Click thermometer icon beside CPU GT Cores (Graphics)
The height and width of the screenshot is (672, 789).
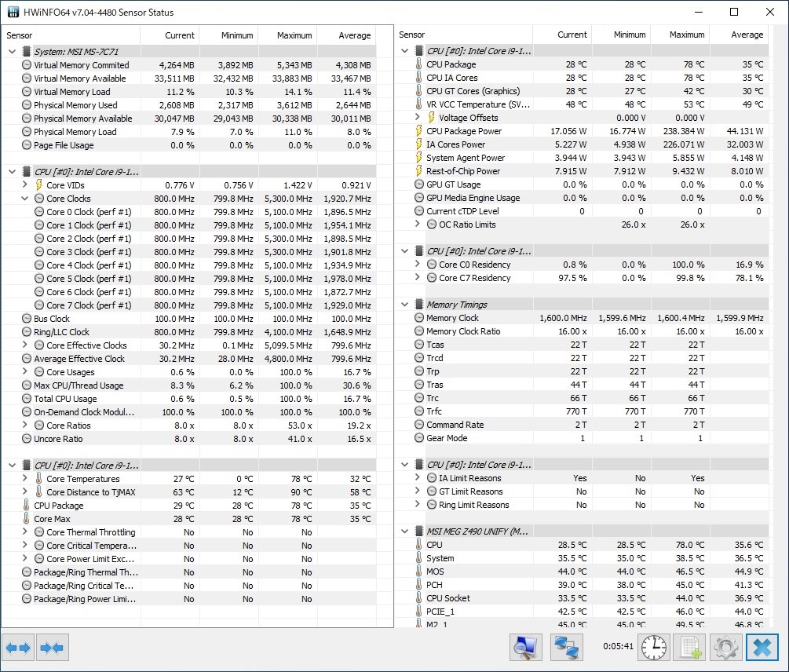pos(418,91)
